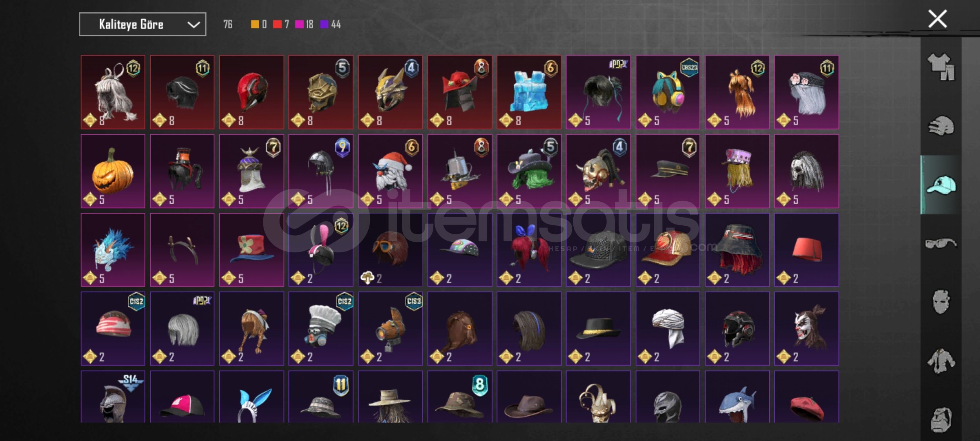Click the dropdown chevron next to Kaliteye Göre

194,24
